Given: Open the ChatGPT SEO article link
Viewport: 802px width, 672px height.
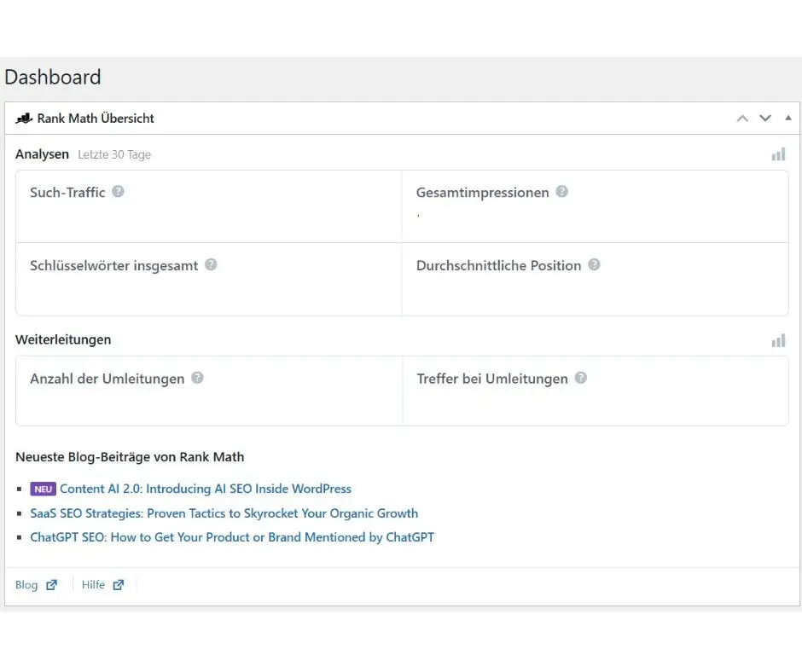Looking at the screenshot, I should point(232,537).
